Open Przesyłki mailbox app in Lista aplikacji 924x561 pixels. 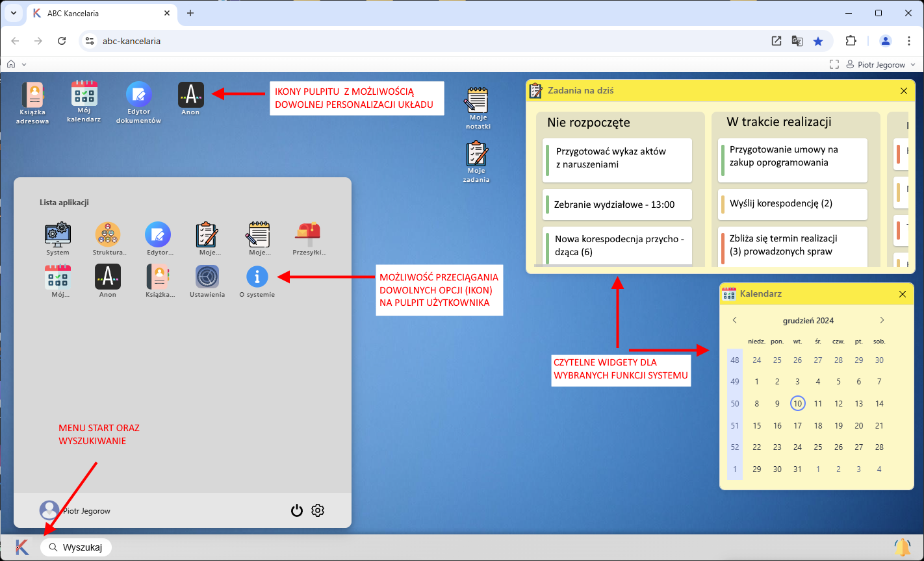pos(309,239)
